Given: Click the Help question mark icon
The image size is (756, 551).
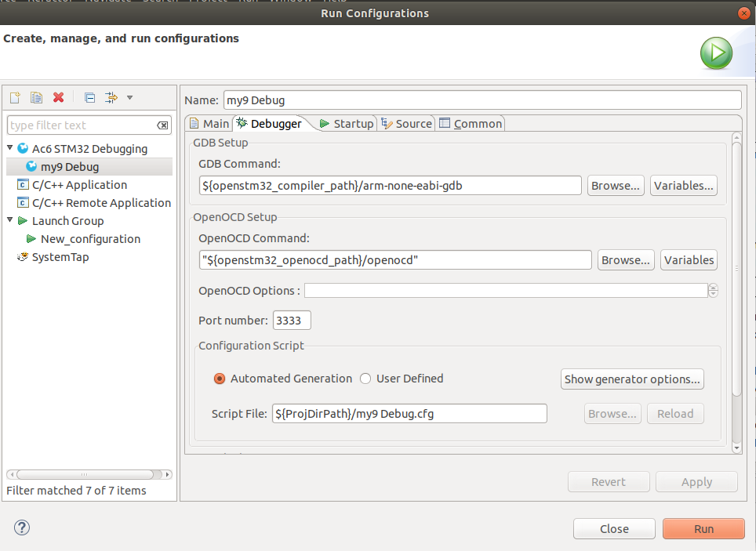Looking at the screenshot, I should pyautogui.click(x=22, y=527).
